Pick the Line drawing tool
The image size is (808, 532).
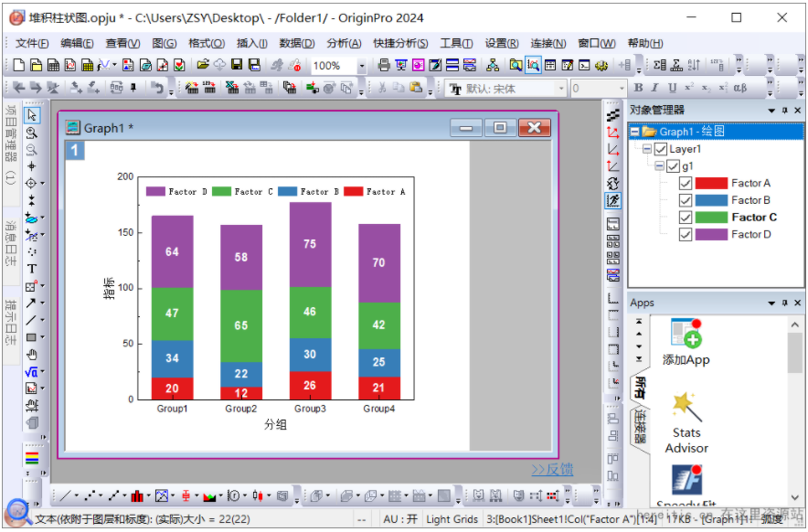point(31,320)
